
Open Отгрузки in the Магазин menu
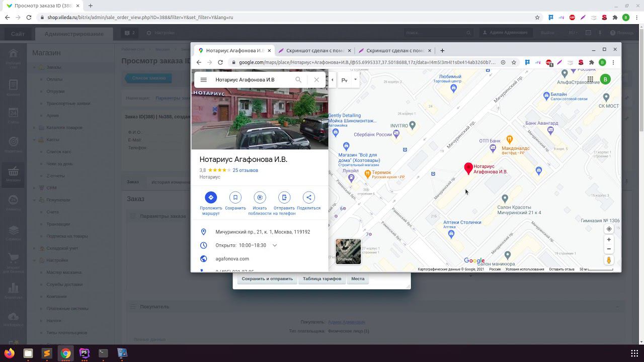pyautogui.click(x=55, y=92)
